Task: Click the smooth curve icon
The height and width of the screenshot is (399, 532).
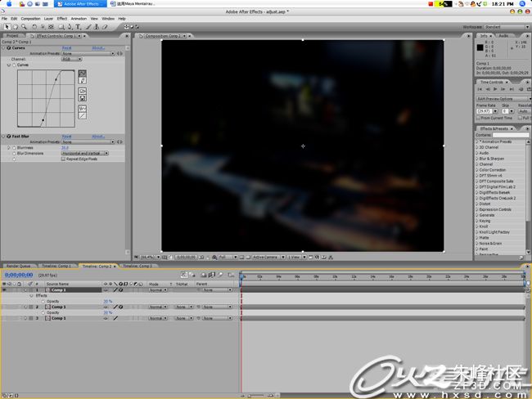Action: pos(82,109)
